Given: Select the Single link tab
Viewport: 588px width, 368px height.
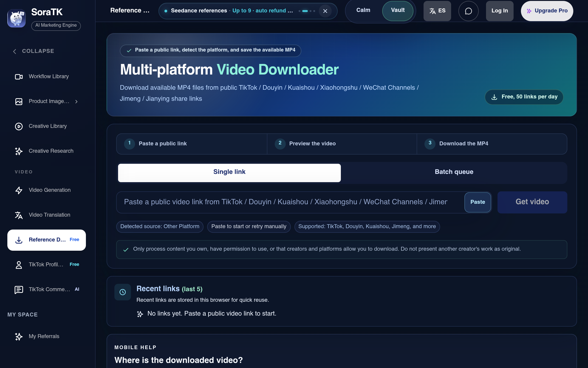Looking at the screenshot, I should (229, 172).
